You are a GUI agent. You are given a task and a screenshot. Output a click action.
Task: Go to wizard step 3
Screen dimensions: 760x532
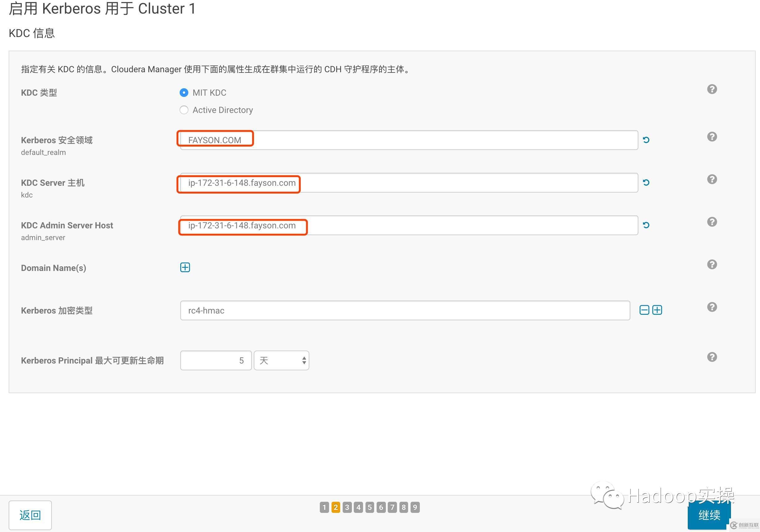point(347,507)
